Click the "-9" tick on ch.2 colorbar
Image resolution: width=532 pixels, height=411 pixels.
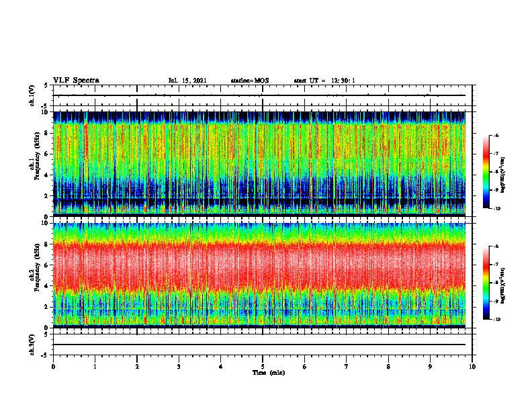[496, 301]
